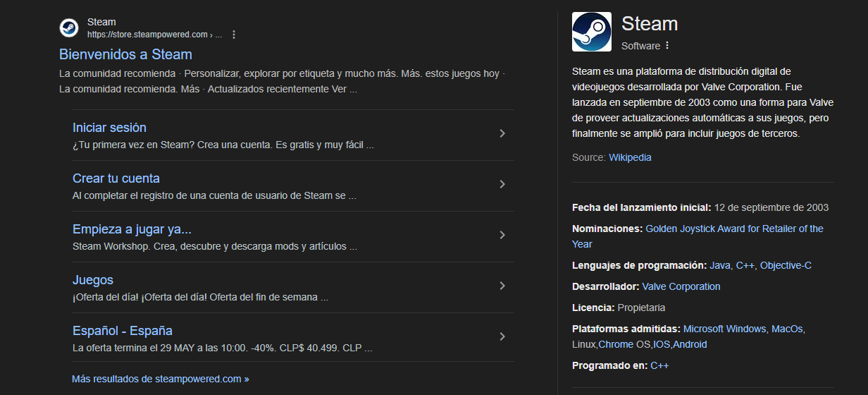Click the Android platform link
Viewport: 868px width, 395px height.
690,344
